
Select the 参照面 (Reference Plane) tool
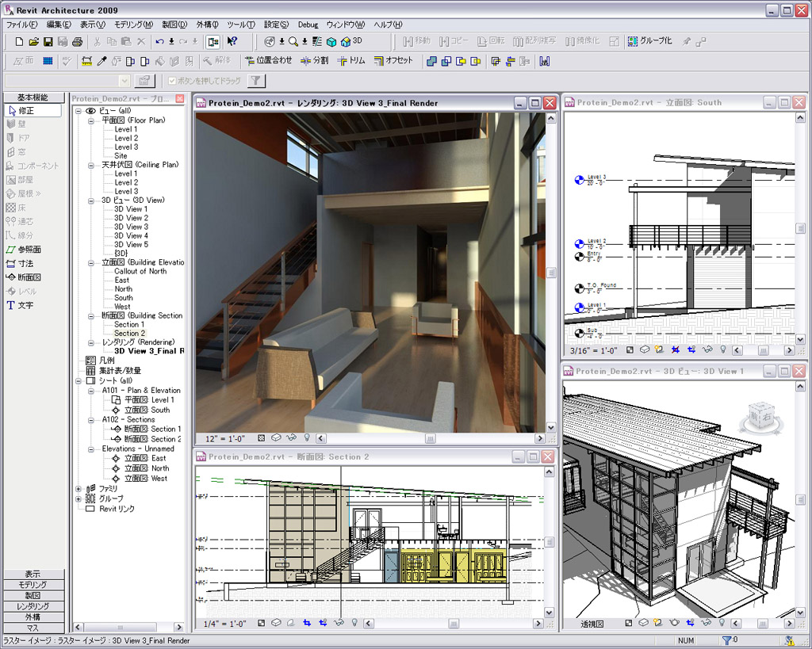point(30,250)
